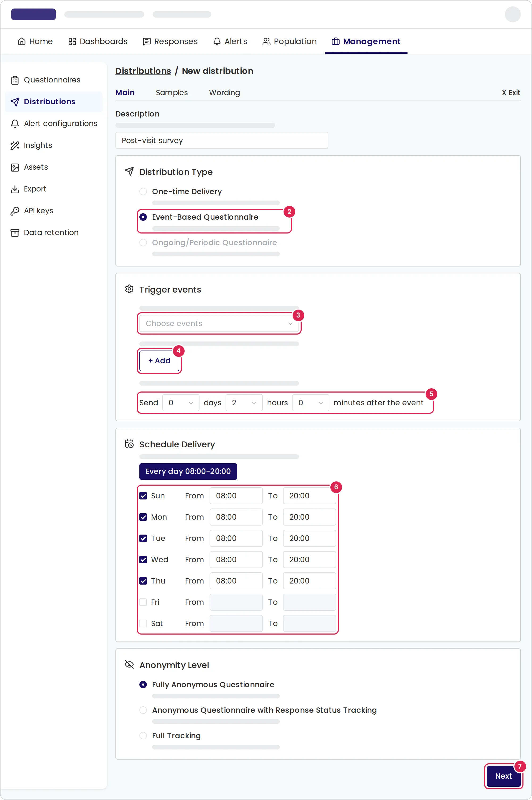The height and width of the screenshot is (800, 532).
Task: Click the Schedule Delivery calendar clock icon
Action: click(129, 444)
